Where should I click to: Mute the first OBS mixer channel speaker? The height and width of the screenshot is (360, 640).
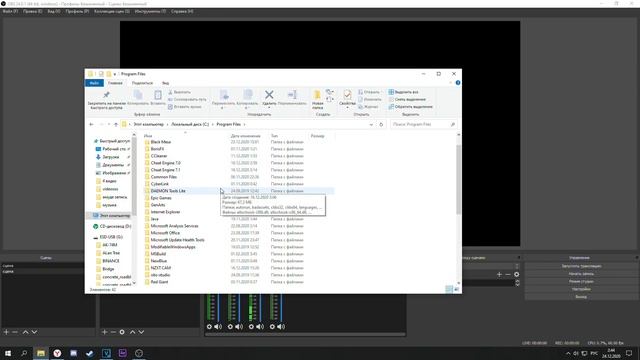click(218, 327)
